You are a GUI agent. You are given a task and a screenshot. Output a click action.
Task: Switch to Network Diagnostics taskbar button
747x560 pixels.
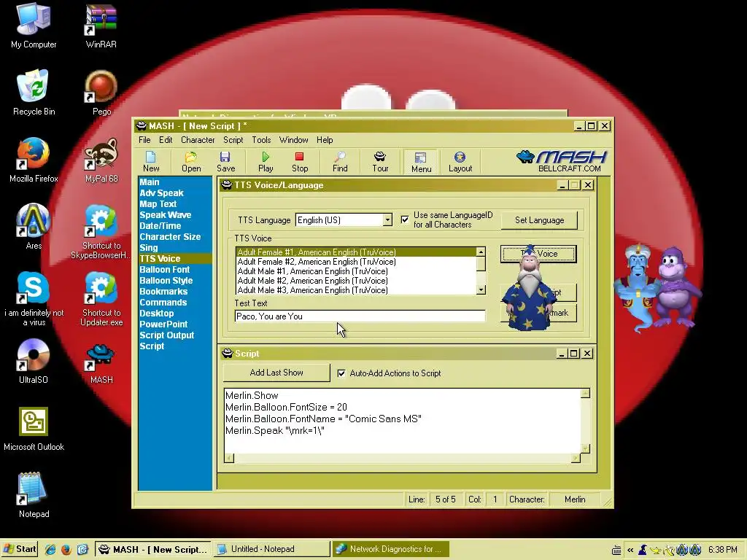click(x=391, y=549)
